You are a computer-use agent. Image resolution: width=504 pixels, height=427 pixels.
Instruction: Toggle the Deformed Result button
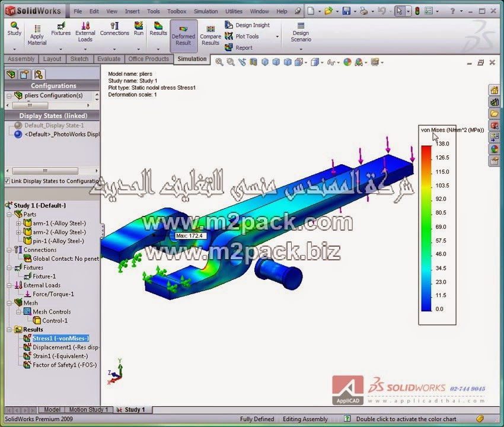click(184, 36)
